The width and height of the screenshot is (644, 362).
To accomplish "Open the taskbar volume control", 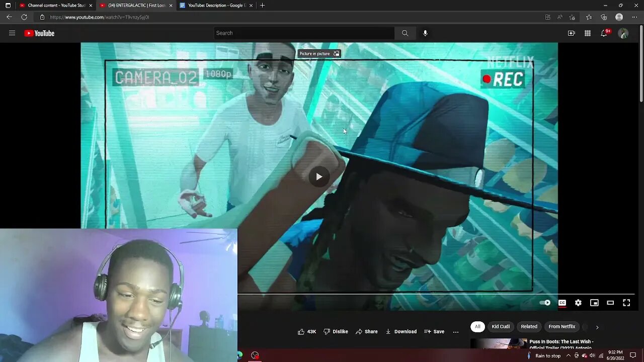I will (592, 355).
